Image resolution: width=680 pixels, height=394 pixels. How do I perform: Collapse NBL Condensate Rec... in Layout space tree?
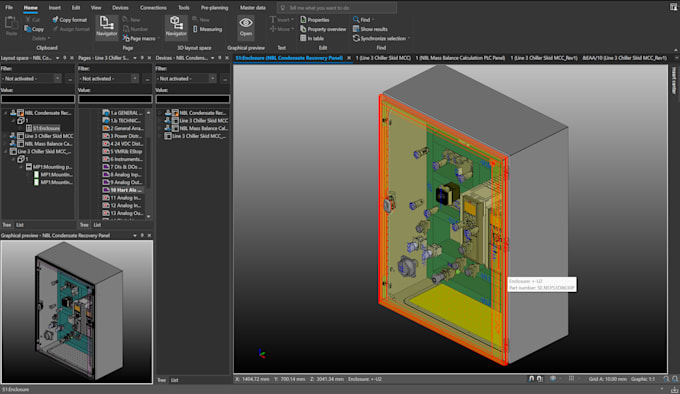[x=6, y=113]
